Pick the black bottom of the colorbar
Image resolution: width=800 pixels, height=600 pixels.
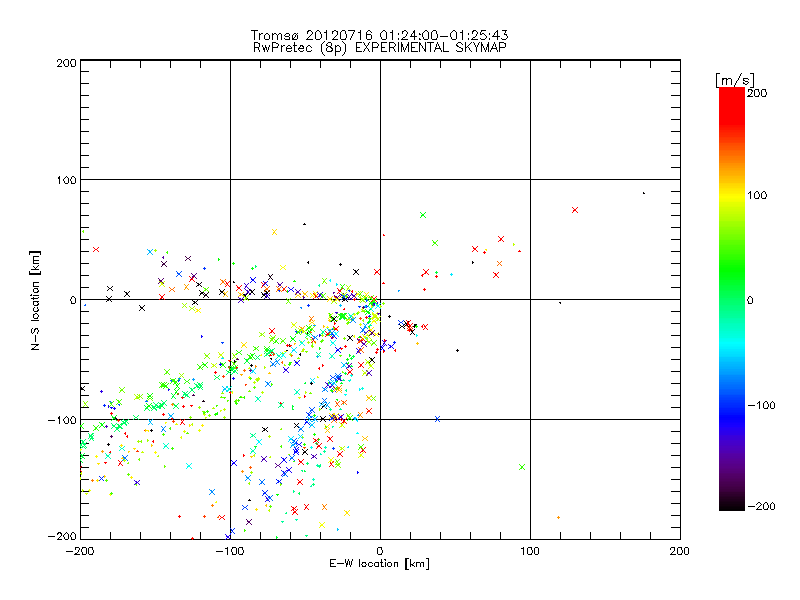tap(732, 505)
